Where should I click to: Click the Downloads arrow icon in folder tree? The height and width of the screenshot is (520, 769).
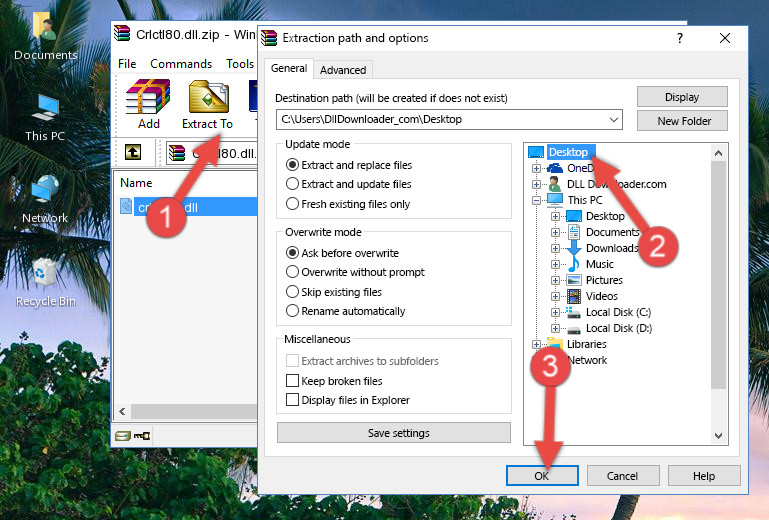tap(573, 248)
